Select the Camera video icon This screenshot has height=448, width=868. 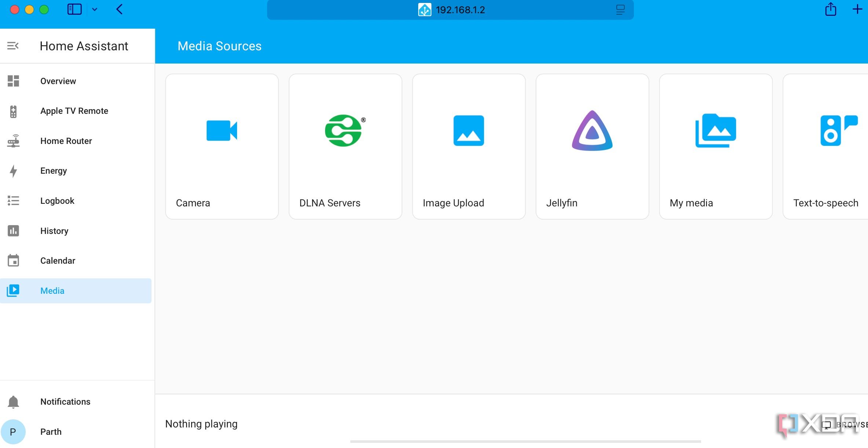coord(222,130)
